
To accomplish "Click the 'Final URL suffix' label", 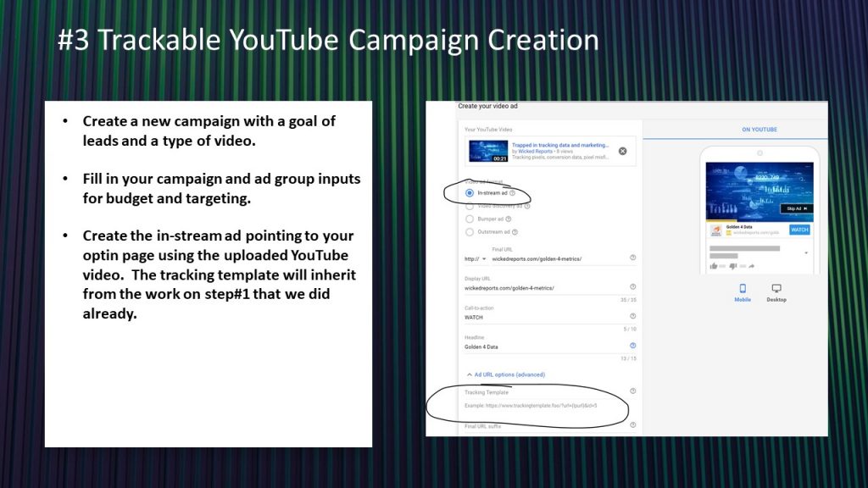I will click(482, 427).
